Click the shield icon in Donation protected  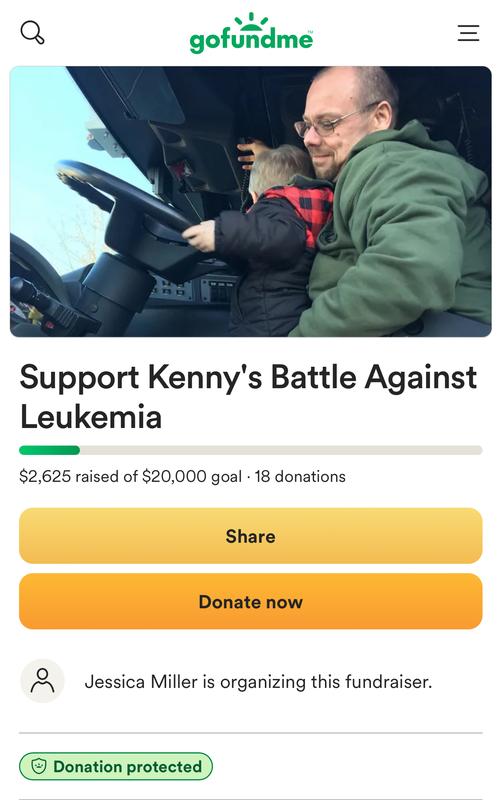39,766
